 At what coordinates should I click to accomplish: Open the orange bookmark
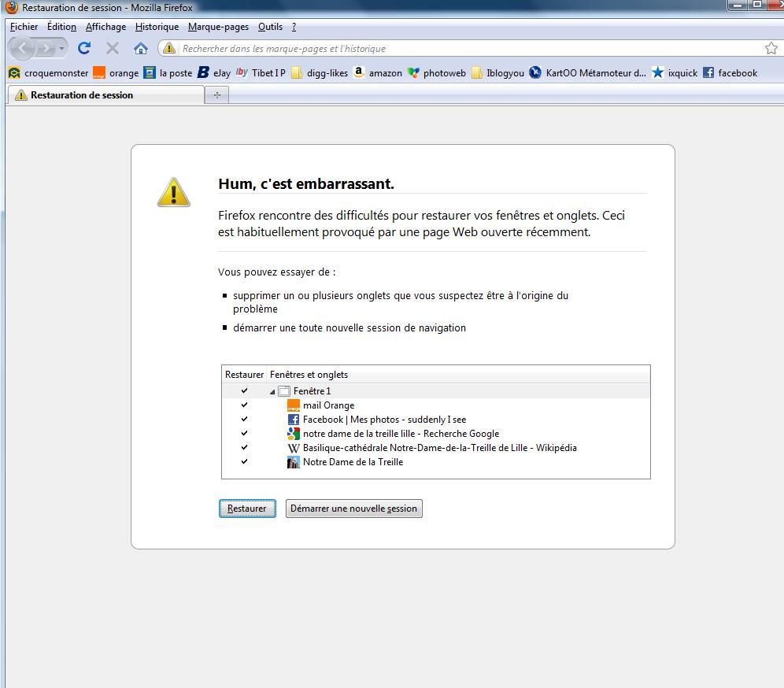[116, 73]
